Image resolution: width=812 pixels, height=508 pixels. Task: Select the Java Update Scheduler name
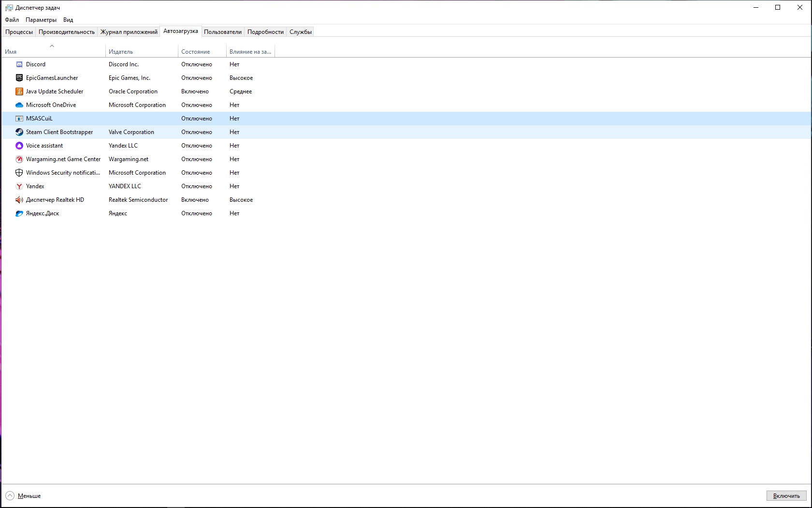[x=55, y=91]
